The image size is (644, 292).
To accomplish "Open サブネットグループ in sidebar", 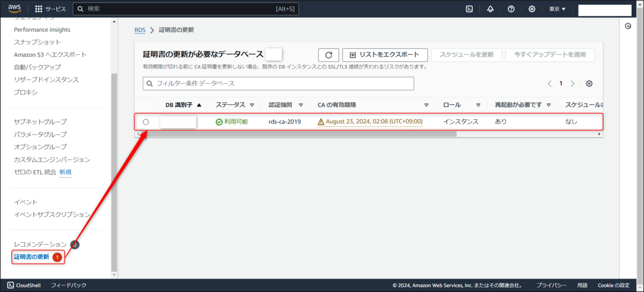I will coord(40,122).
